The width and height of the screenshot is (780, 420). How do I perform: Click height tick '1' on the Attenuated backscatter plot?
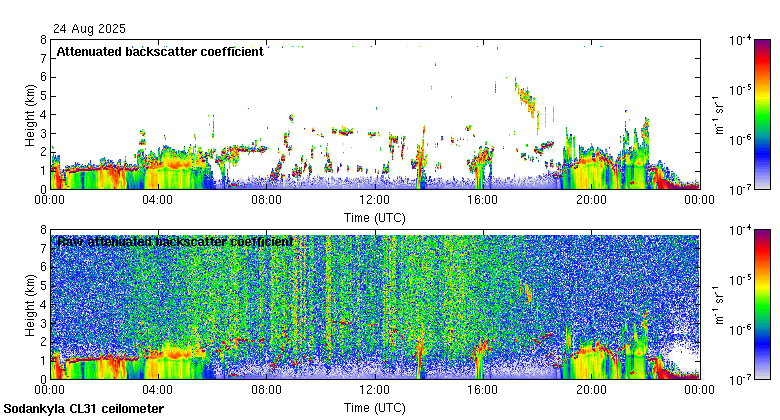tap(44, 171)
